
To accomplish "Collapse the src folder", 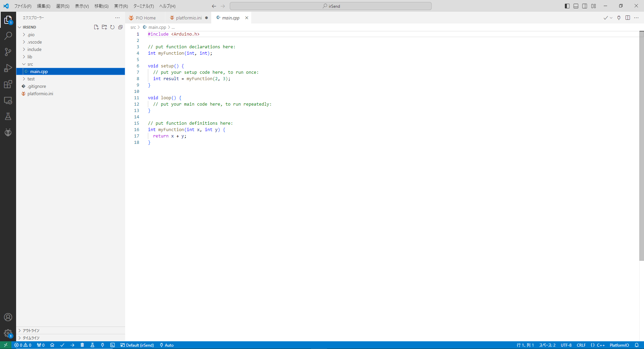I will (x=30, y=64).
